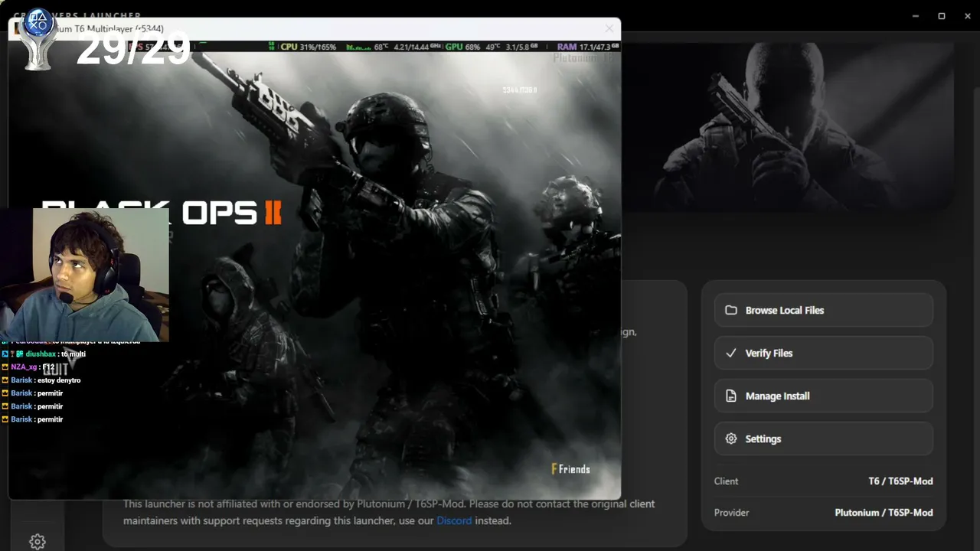This screenshot has width=980, height=551.
Task: Close the launcher window
Action: coord(966,15)
